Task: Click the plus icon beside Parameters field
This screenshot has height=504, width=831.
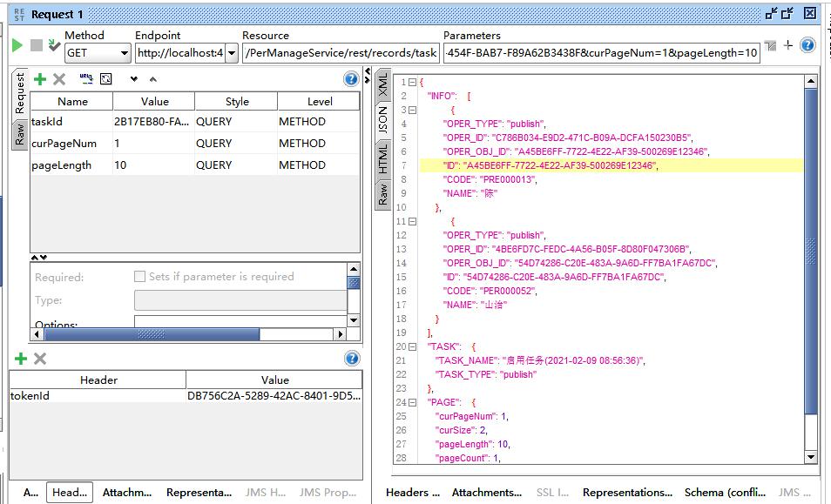Action: click(788, 45)
